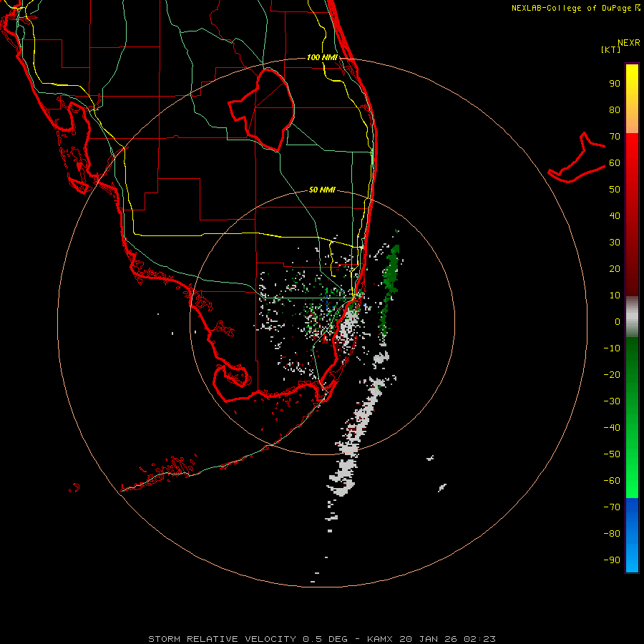The width and height of the screenshot is (644, 644).
Task: Click the -80 value on velocity scale
Action: [x=612, y=534]
